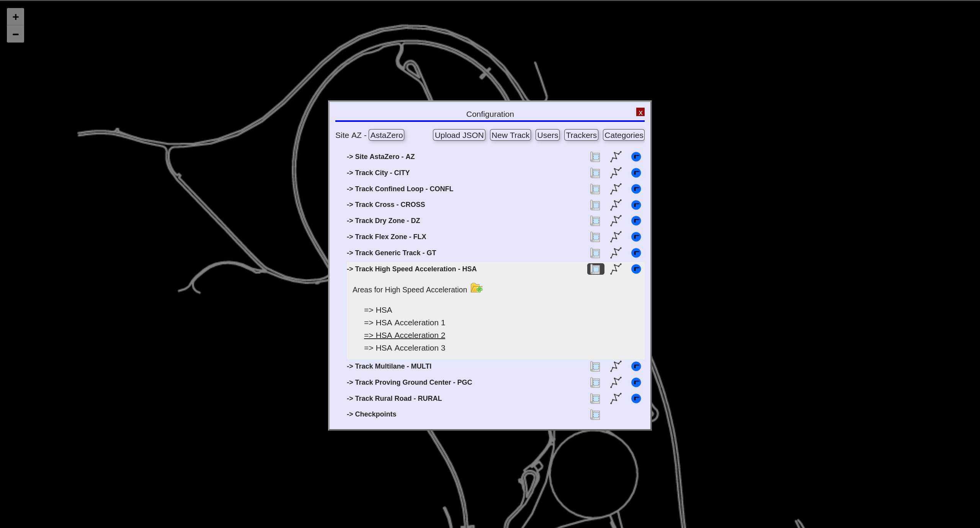Click polyline path icon for Generic Track - GT
980x528 pixels.
616,253
